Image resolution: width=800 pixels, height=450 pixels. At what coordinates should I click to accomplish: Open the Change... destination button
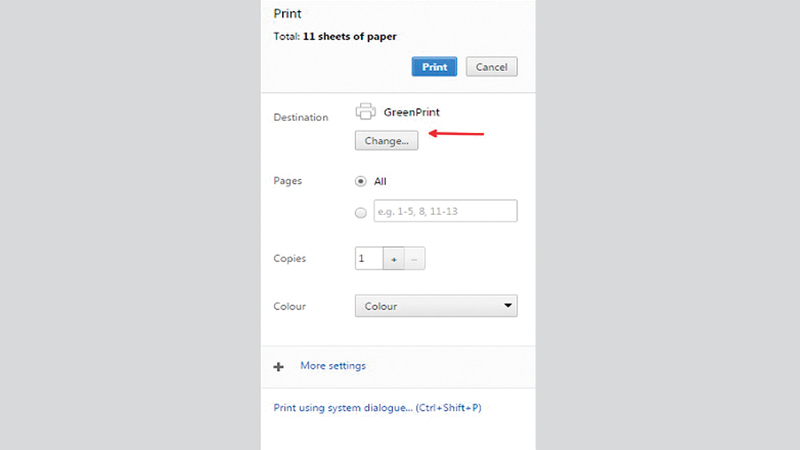386,141
